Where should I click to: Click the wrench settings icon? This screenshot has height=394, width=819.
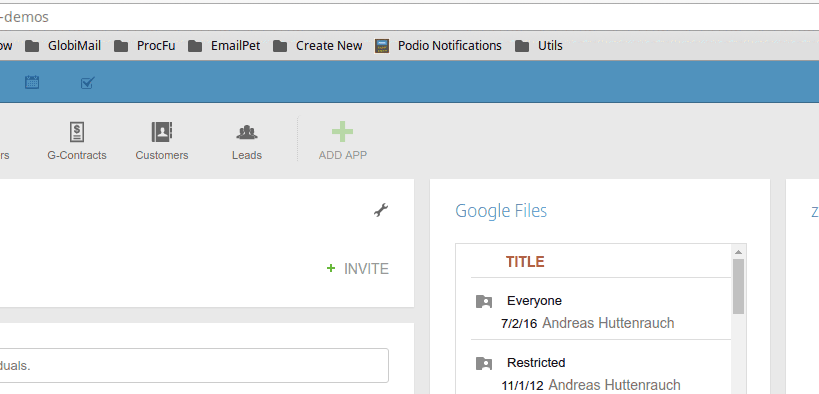tap(381, 210)
